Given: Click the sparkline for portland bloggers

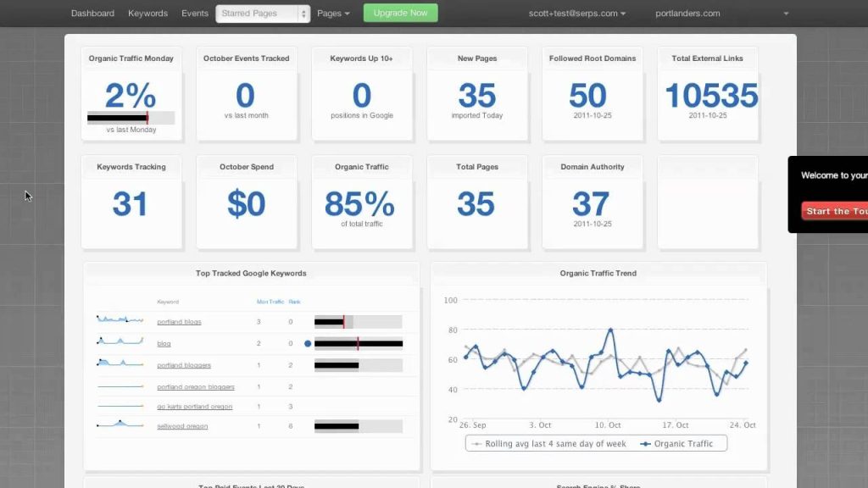Looking at the screenshot, I should pos(120,363).
